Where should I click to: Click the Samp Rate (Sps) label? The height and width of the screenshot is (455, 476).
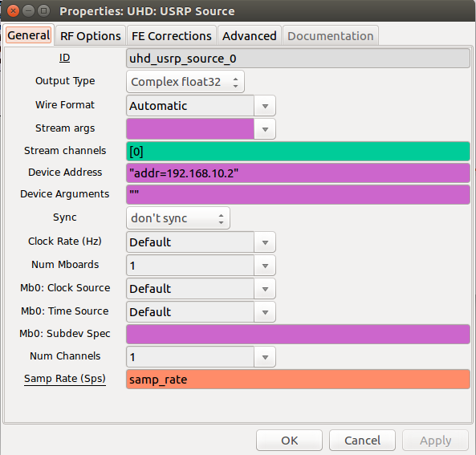(65, 379)
